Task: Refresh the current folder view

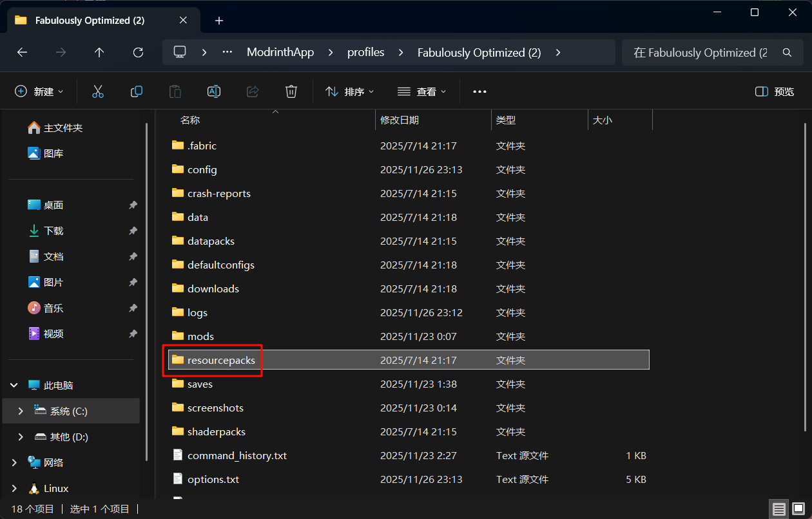Action: coord(138,53)
